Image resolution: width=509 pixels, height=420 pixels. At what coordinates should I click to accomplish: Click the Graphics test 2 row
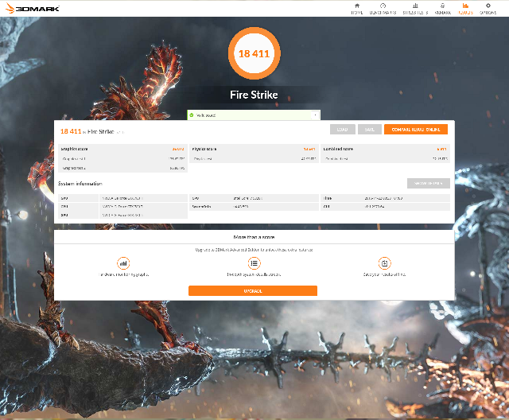tap(122, 168)
